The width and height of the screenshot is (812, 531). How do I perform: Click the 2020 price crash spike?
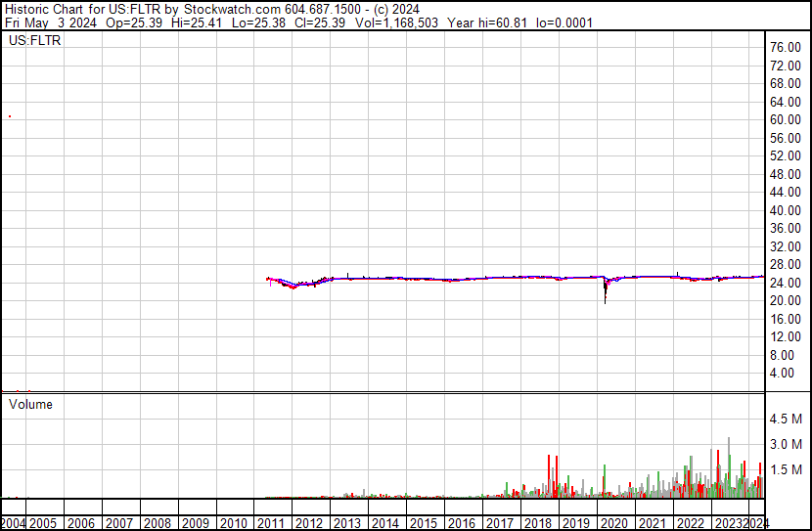[605, 291]
